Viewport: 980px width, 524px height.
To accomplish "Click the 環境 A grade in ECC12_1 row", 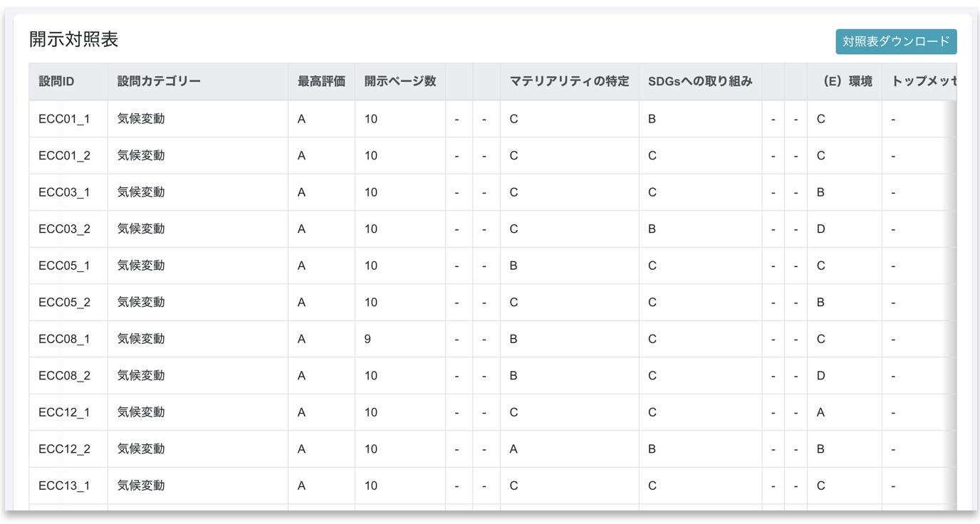I will 820,412.
